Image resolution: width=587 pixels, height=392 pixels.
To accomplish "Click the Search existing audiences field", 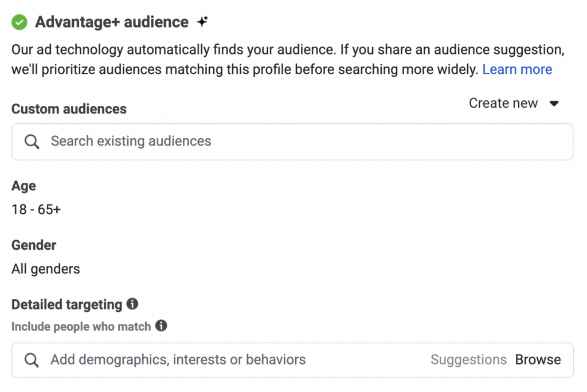I will 172,141.
